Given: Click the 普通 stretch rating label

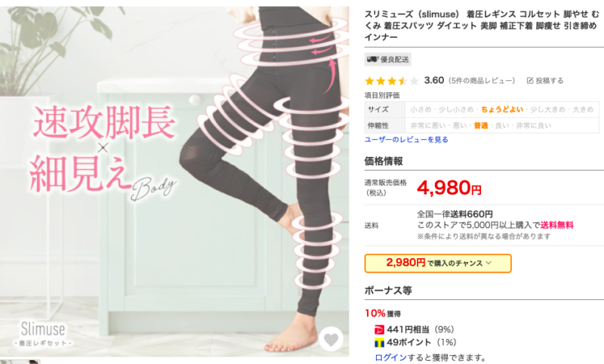Looking at the screenshot, I should tap(481, 125).
